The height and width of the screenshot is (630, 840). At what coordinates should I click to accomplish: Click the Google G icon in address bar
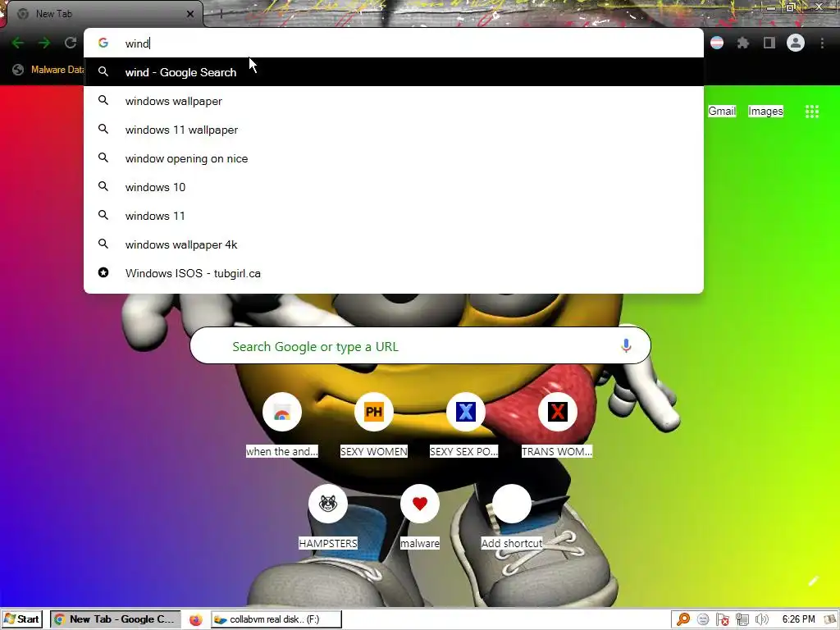[103, 43]
